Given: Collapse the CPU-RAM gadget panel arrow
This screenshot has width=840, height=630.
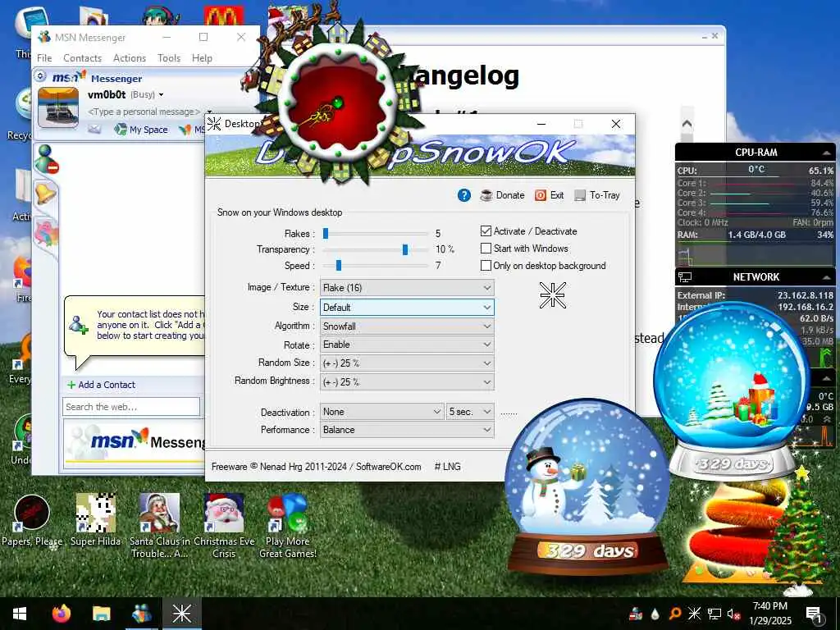Looking at the screenshot, I should (826, 153).
